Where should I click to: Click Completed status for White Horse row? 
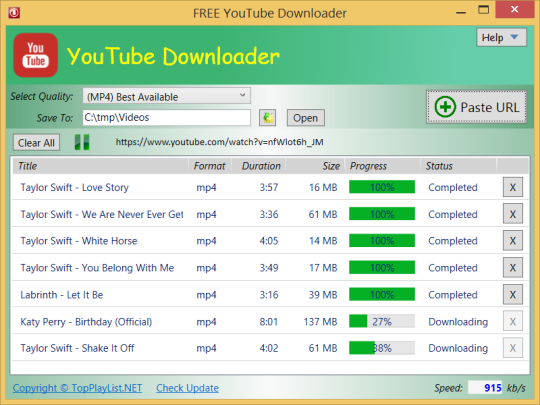453,241
